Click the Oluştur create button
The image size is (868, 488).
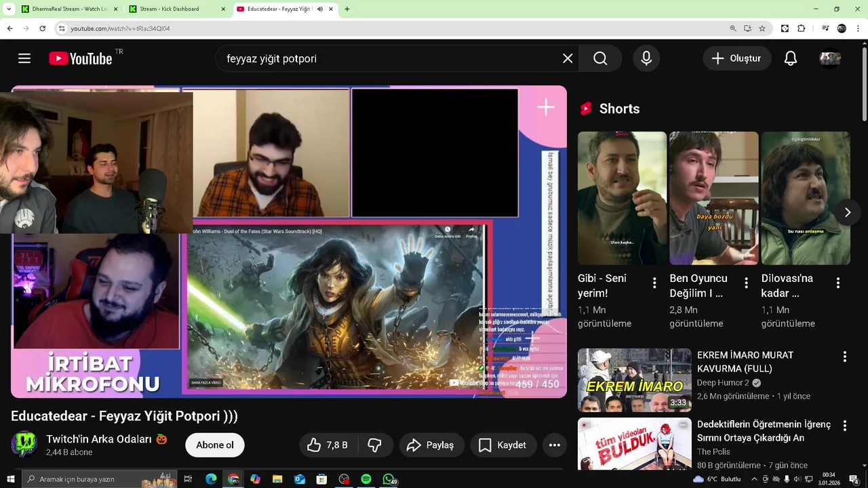[736, 58]
